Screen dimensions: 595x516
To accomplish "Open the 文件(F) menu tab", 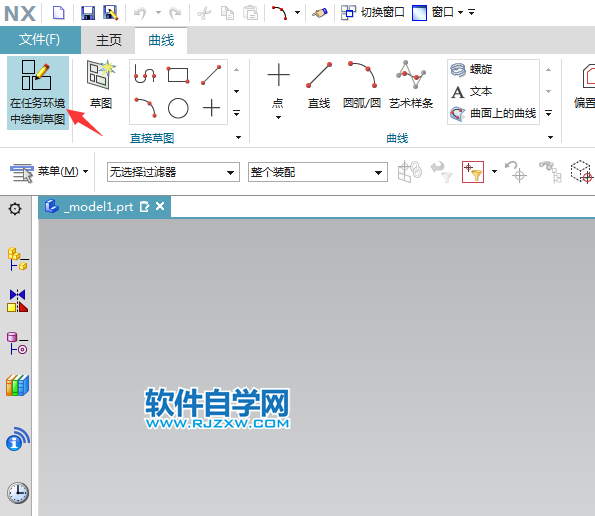I will 40,39.
